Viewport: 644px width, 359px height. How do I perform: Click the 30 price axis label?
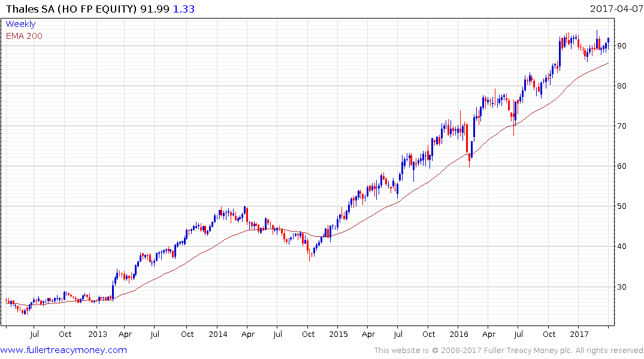pyautogui.click(x=622, y=287)
